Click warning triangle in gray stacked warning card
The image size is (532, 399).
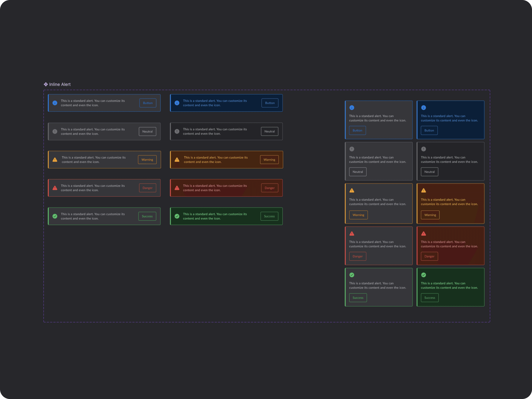coord(352,191)
